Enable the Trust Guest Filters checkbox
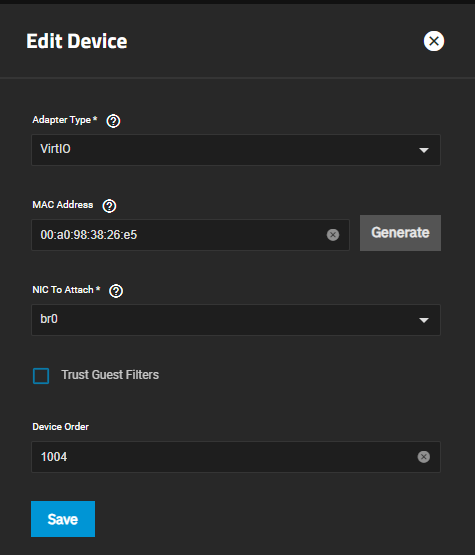Image resolution: width=475 pixels, height=555 pixels. pos(41,376)
